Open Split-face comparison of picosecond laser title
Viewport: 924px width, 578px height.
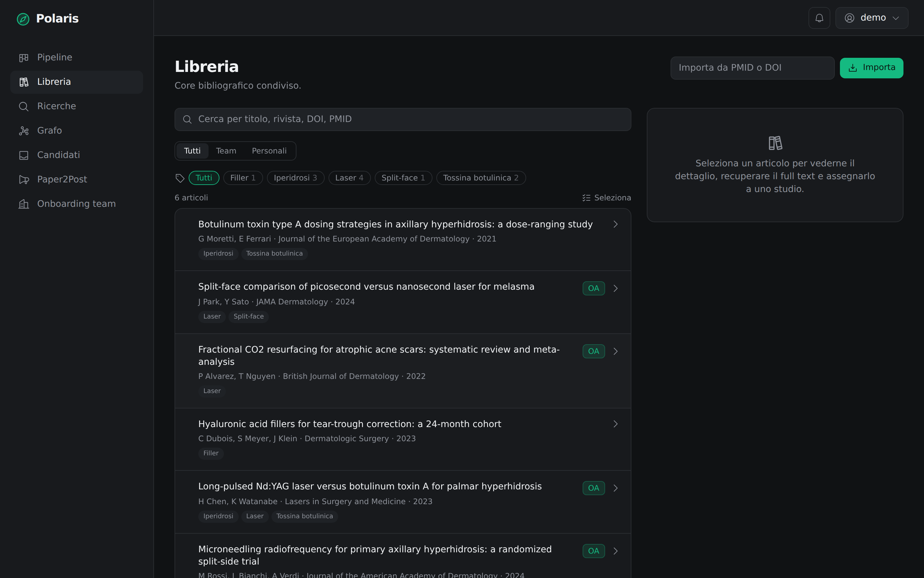(366, 287)
